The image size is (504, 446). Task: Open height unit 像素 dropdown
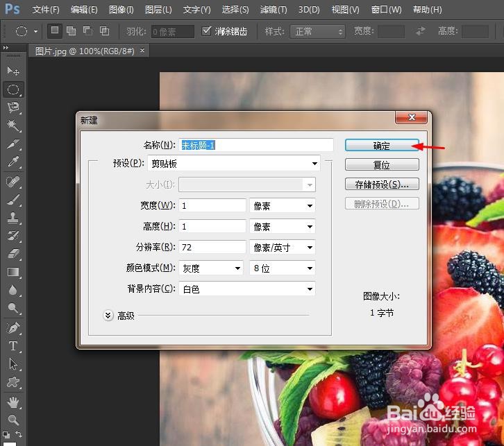(x=283, y=227)
